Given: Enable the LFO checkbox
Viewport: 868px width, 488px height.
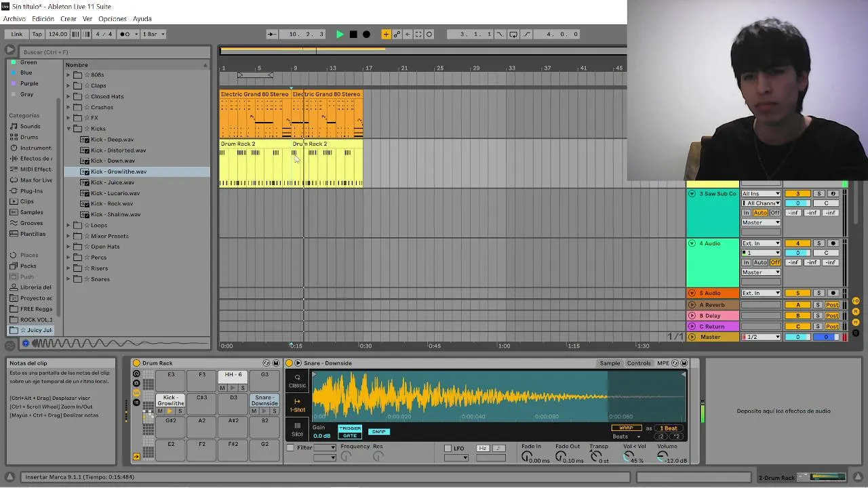Looking at the screenshot, I should pos(448,449).
